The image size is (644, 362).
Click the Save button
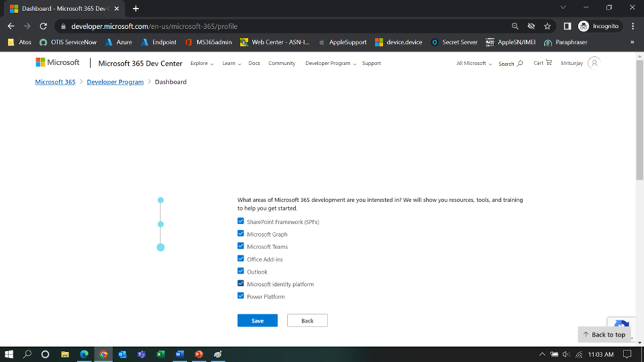258,320
